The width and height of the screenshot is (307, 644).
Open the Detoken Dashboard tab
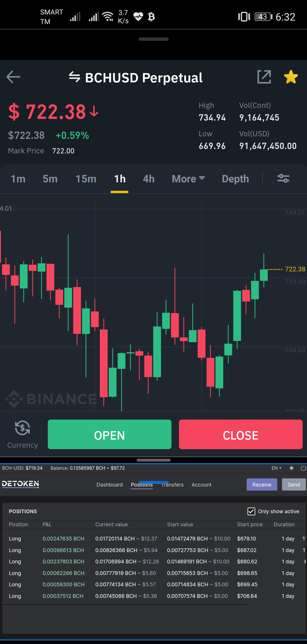coord(109,485)
